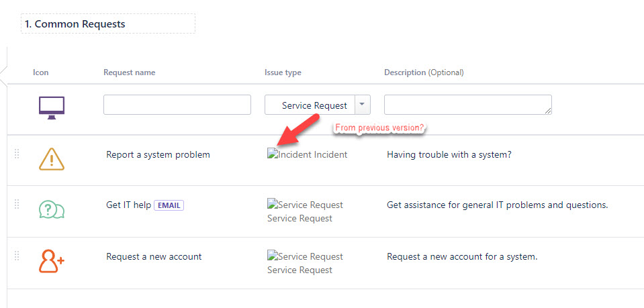The image size is (644, 308).
Task: Grab the drag handle of Report a system problem row
Action: pyautogui.click(x=17, y=154)
